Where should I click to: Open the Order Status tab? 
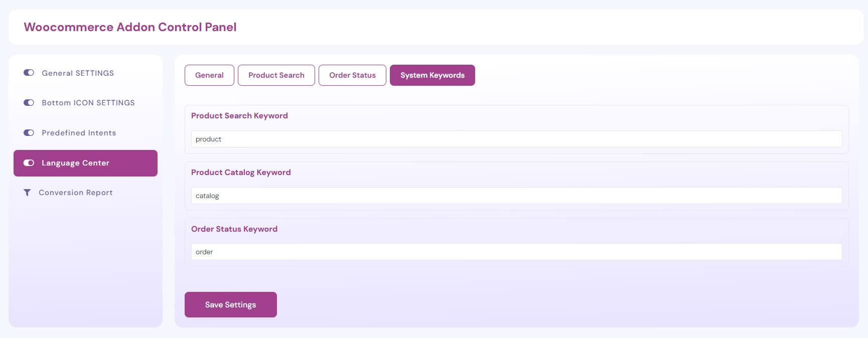pyautogui.click(x=352, y=75)
